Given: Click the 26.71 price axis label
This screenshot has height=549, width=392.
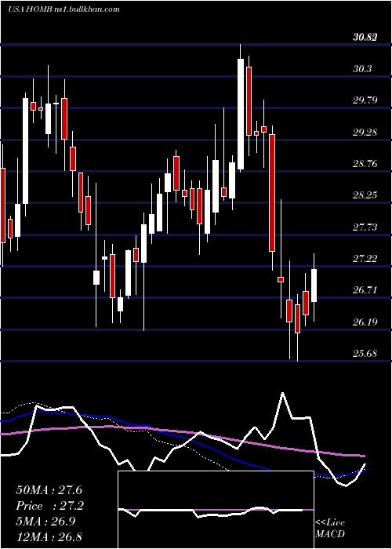Looking at the screenshot, I should [x=365, y=290].
